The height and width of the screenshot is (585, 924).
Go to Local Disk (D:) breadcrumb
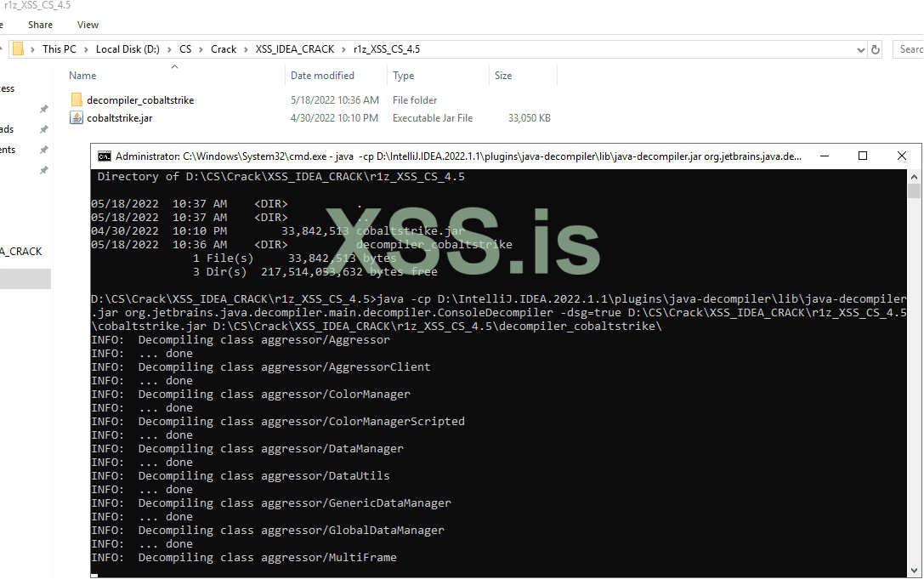coord(128,49)
